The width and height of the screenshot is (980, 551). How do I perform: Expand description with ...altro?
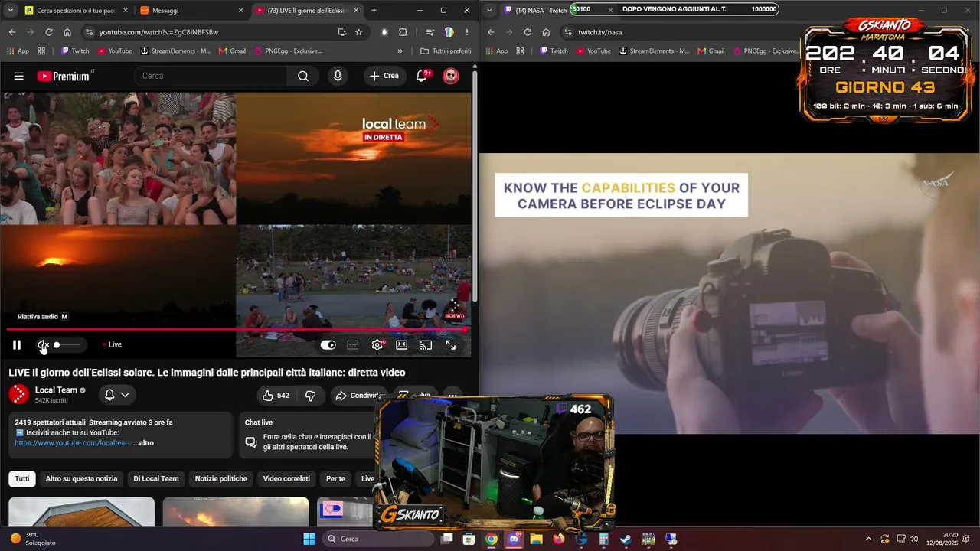click(143, 443)
